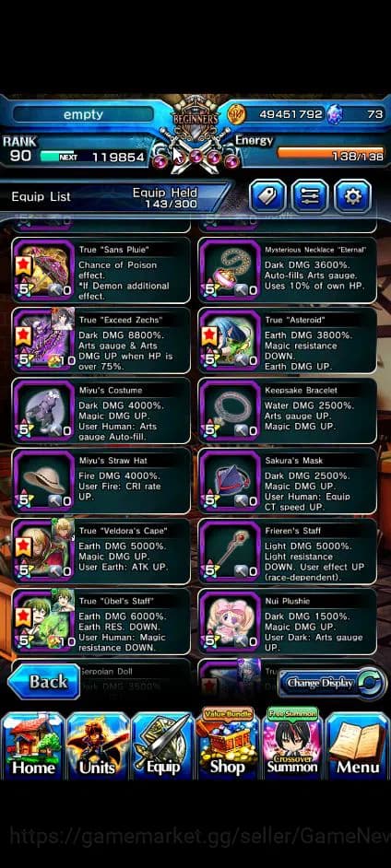Open the gear settings icon

coord(353,196)
